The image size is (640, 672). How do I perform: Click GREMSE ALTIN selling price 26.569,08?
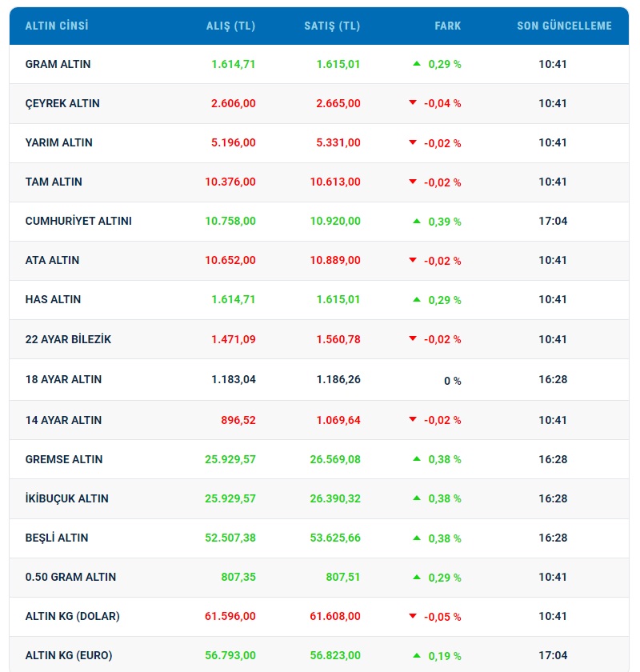pyautogui.click(x=335, y=459)
